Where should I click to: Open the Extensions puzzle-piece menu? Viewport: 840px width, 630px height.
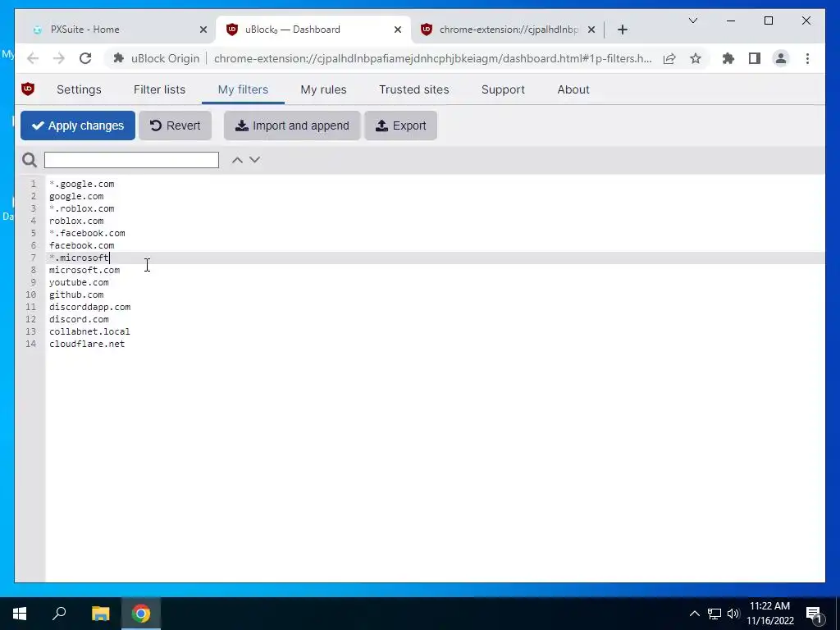coord(728,58)
